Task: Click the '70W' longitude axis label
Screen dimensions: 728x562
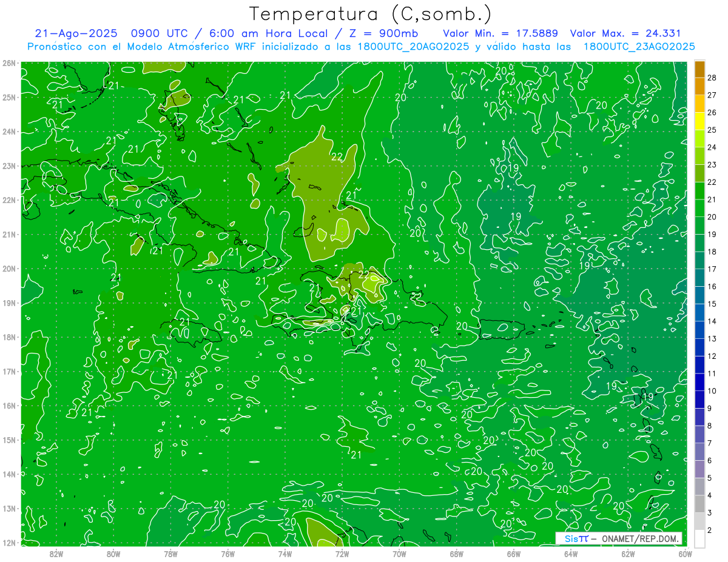Action: [x=399, y=554]
